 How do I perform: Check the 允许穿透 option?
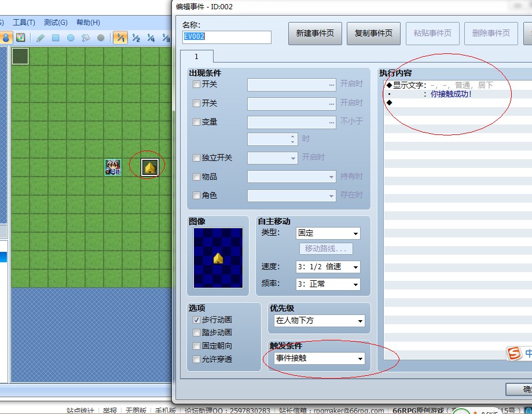pos(196,359)
